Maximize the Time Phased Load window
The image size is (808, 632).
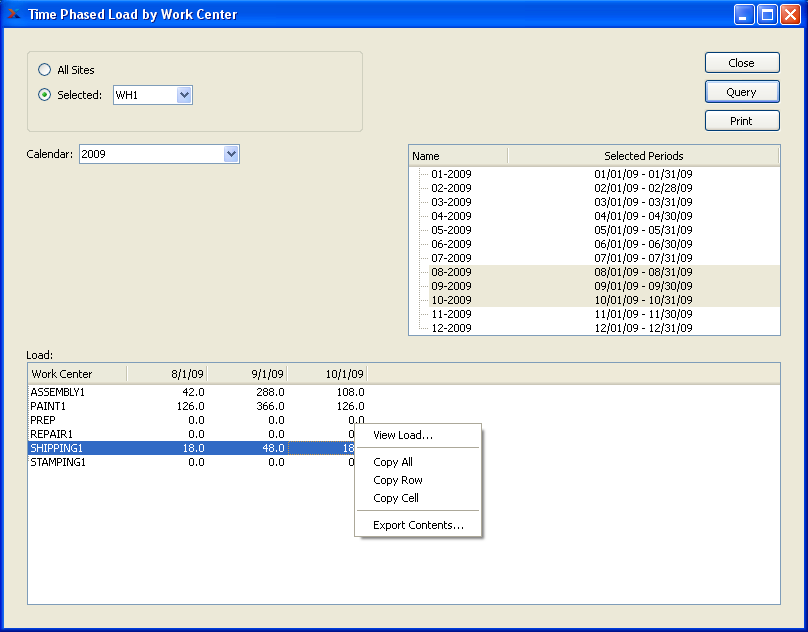click(767, 14)
